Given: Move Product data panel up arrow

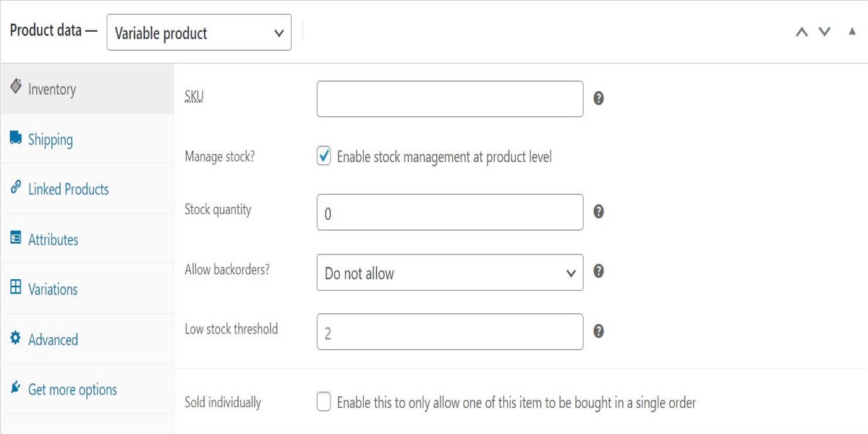Looking at the screenshot, I should [x=801, y=32].
